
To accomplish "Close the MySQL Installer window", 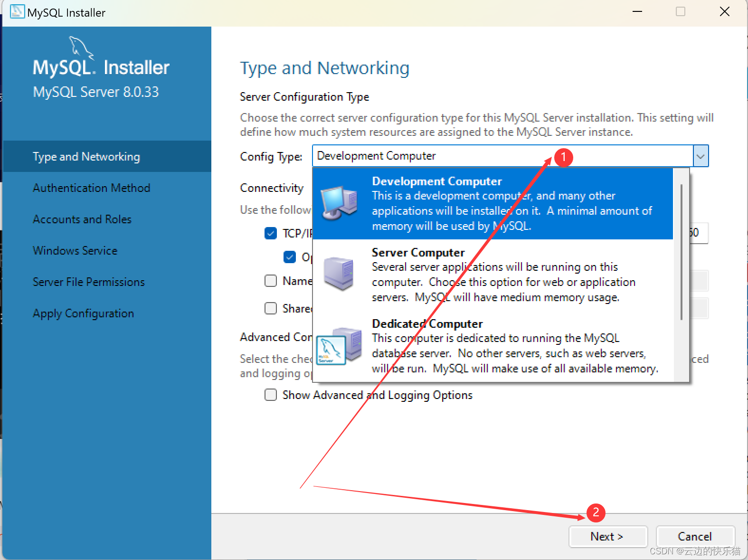I will (725, 11).
